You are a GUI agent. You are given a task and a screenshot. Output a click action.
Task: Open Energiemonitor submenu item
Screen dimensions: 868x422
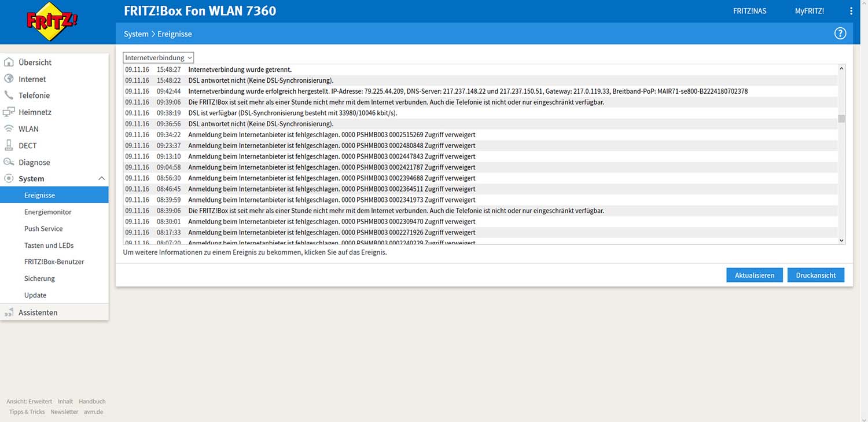tap(47, 212)
